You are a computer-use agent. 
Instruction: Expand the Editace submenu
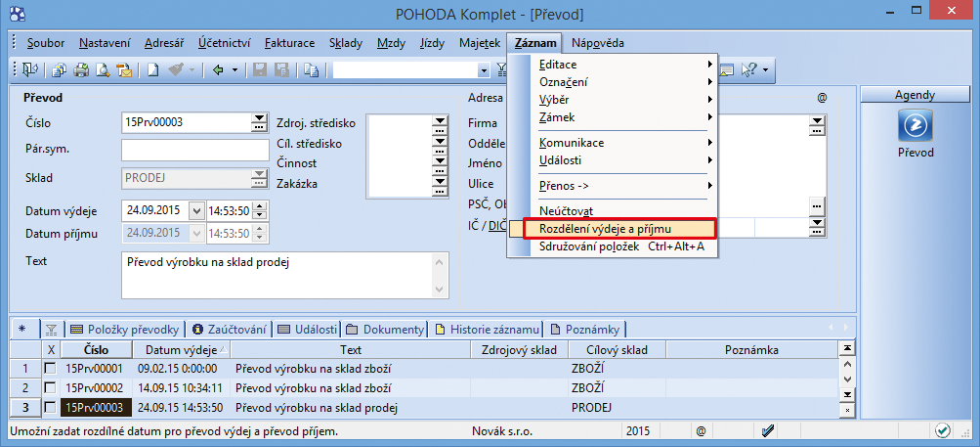point(613,65)
